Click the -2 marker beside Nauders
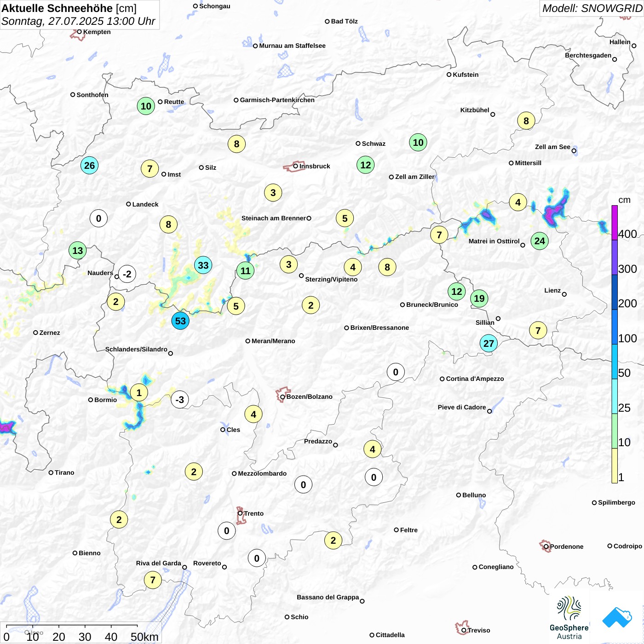The height and width of the screenshot is (644, 644). [127, 274]
